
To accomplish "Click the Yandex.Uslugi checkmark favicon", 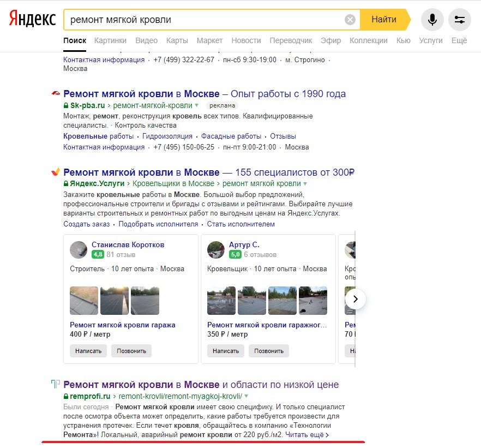I will point(56,171).
